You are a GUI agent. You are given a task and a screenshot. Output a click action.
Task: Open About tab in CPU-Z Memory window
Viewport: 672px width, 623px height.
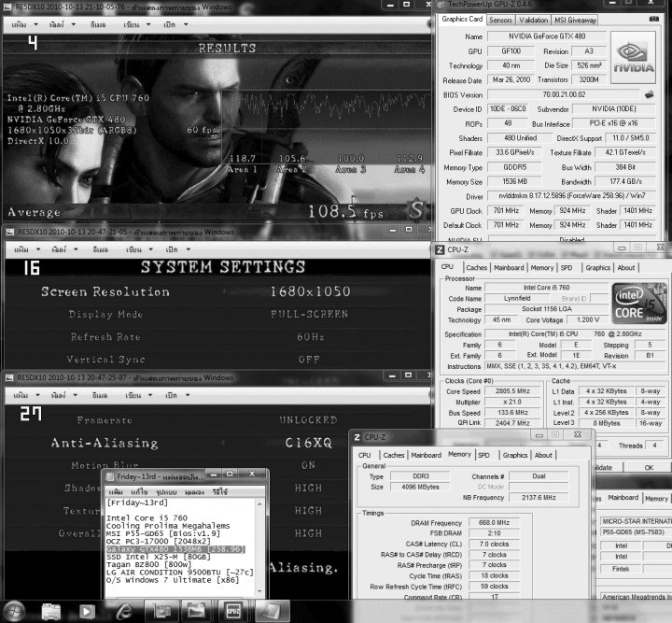point(543,455)
